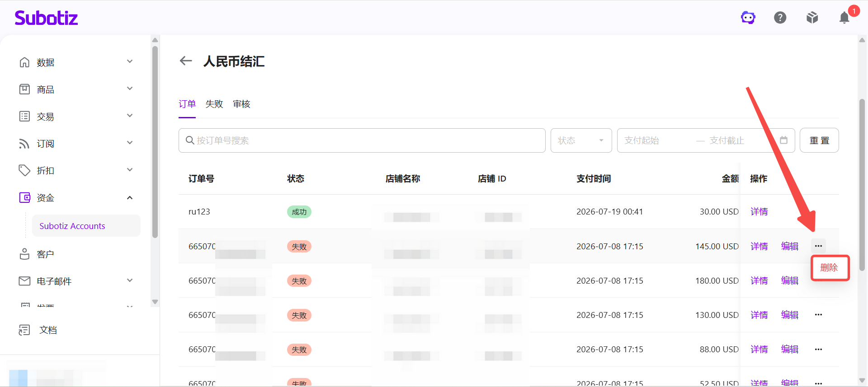The height and width of the screenshot is (387, 868).
Task: Switch to the 失败 tab
Action: pyautogui.click(x=214, y=104)
